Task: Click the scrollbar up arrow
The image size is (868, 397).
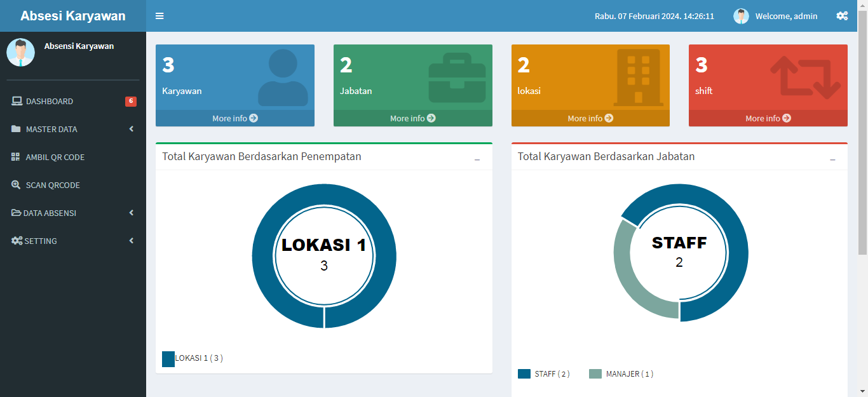Action: click(x=862, y=5)
